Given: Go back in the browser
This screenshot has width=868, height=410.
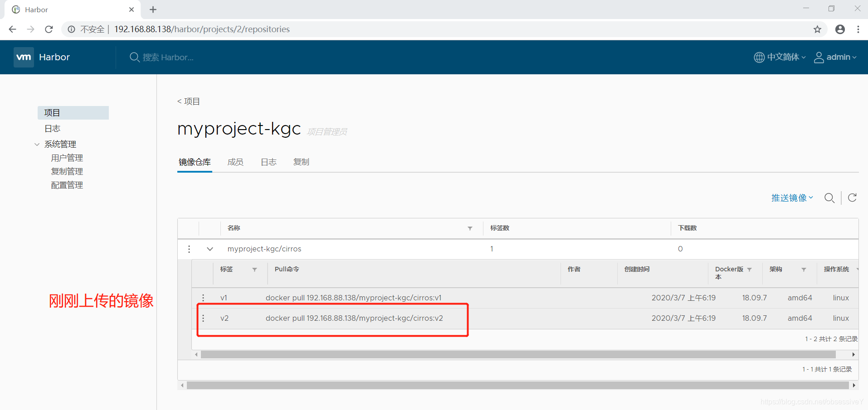Looking at the screenshot, I should (x=12, y=29).
